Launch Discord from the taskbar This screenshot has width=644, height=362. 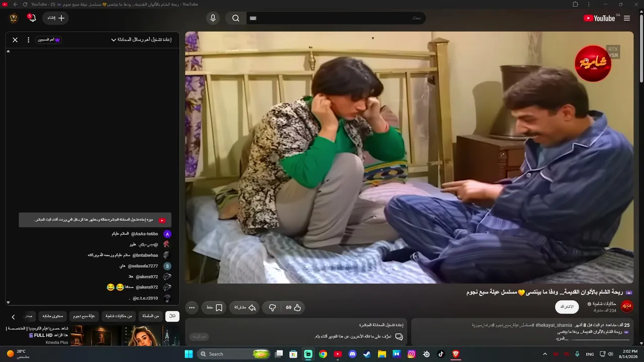point(353,354)
